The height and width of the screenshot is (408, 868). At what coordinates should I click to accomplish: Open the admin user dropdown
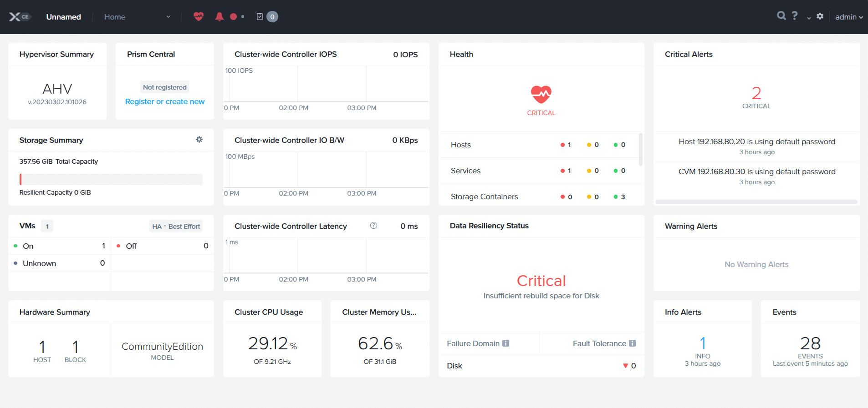coord(848,17)
